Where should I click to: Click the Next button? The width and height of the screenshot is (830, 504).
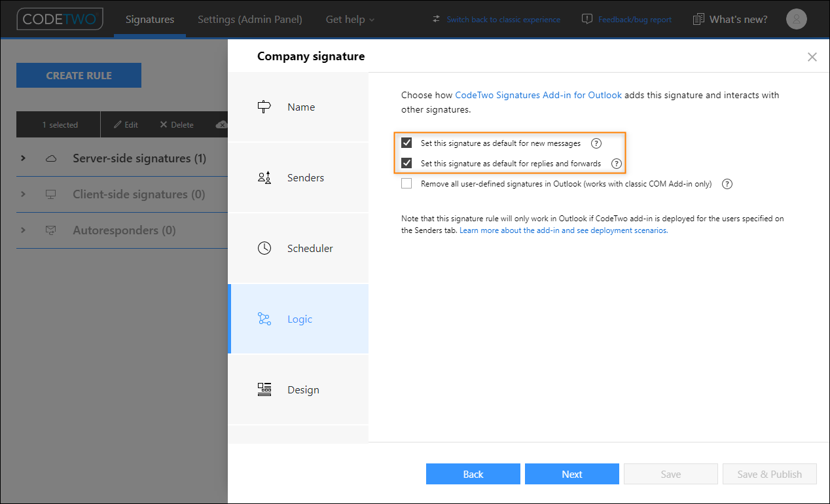click(572, 474)
